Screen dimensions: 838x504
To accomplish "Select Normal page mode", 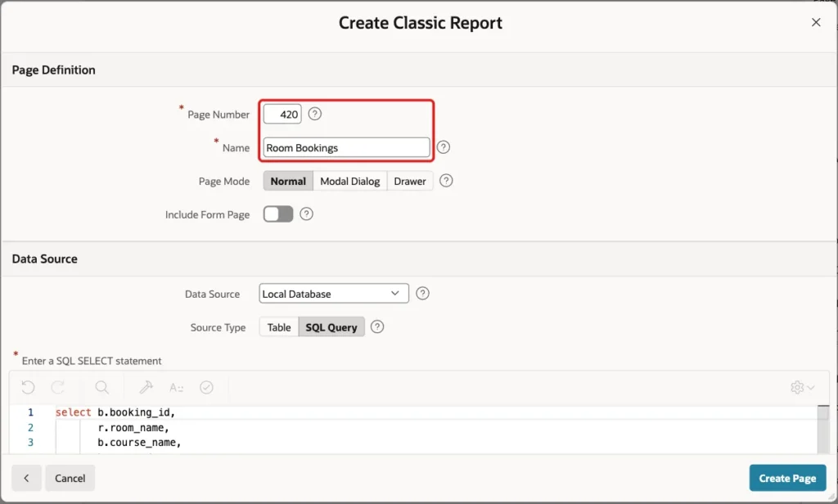I will (x=288, y=181).
